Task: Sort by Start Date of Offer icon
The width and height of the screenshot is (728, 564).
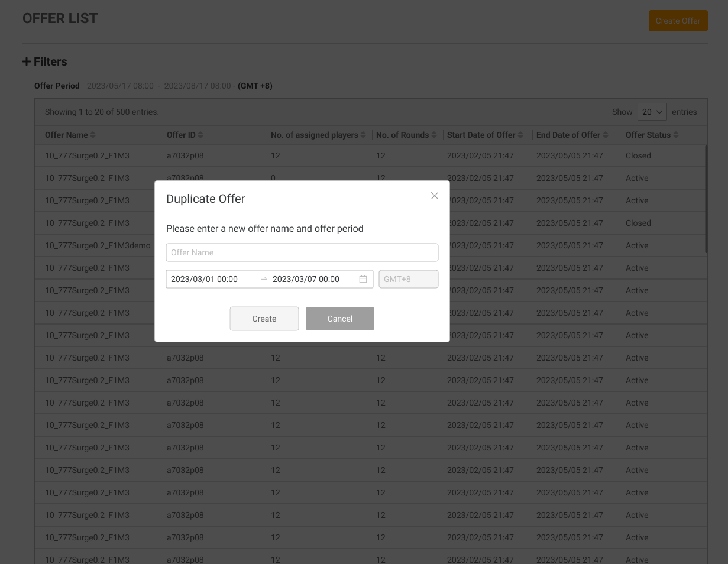Action: point(520,135)
